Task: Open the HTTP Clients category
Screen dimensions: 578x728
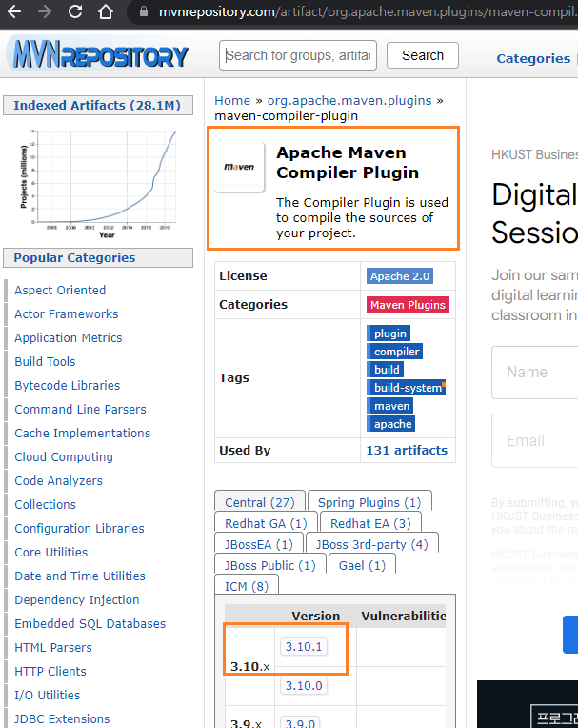Action: [50, 672]
